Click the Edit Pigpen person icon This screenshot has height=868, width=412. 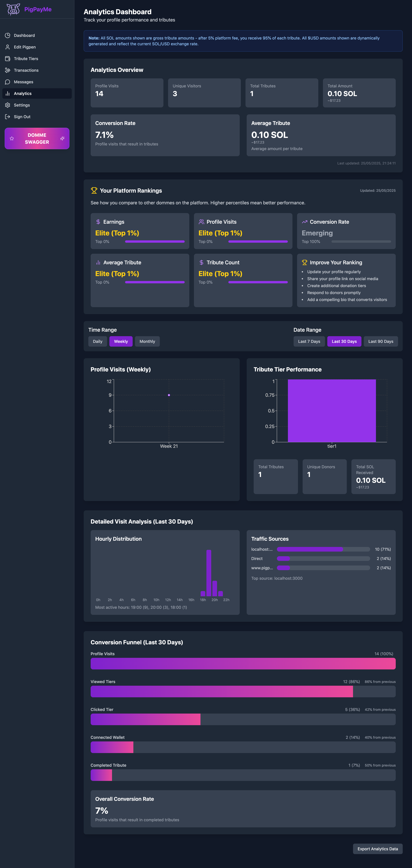pyautogui.click(x=7, y=47)
